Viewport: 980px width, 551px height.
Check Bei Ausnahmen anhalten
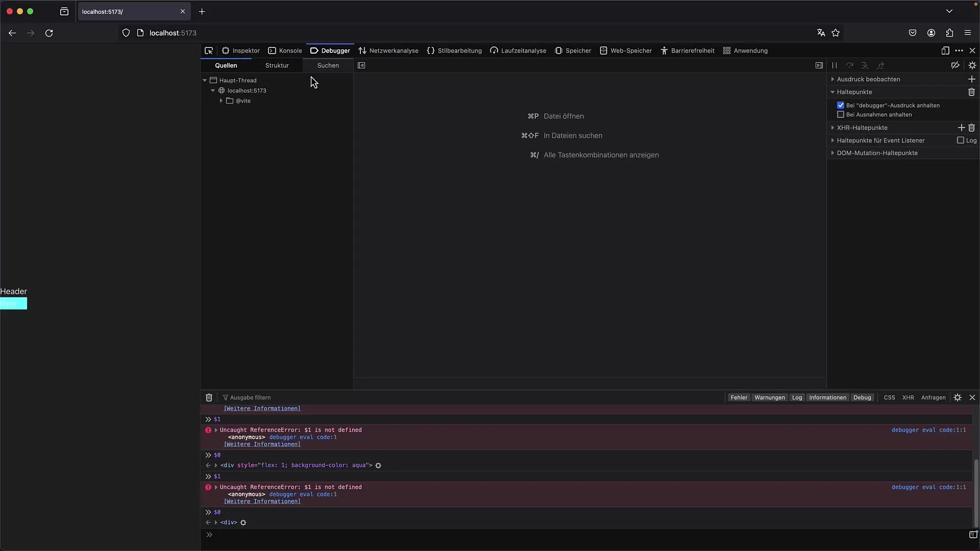[841, 114]
